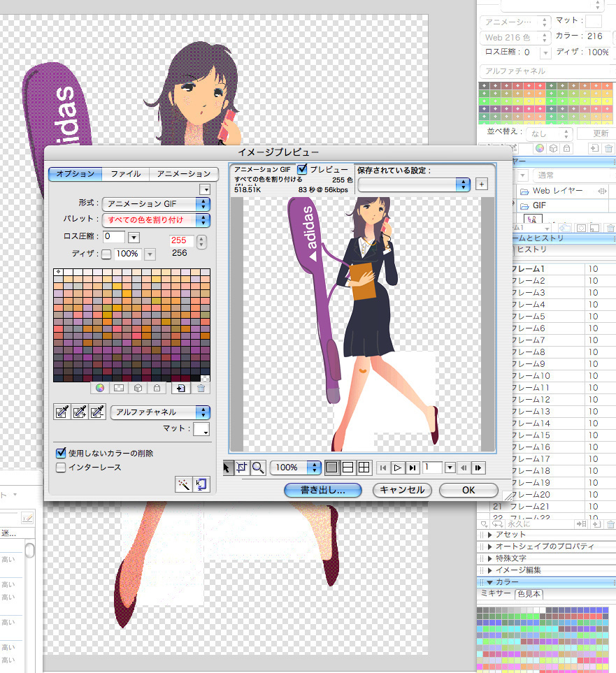The image size is (616, 673).
Task: Go to first animation frame
Action: click(382, 468)
